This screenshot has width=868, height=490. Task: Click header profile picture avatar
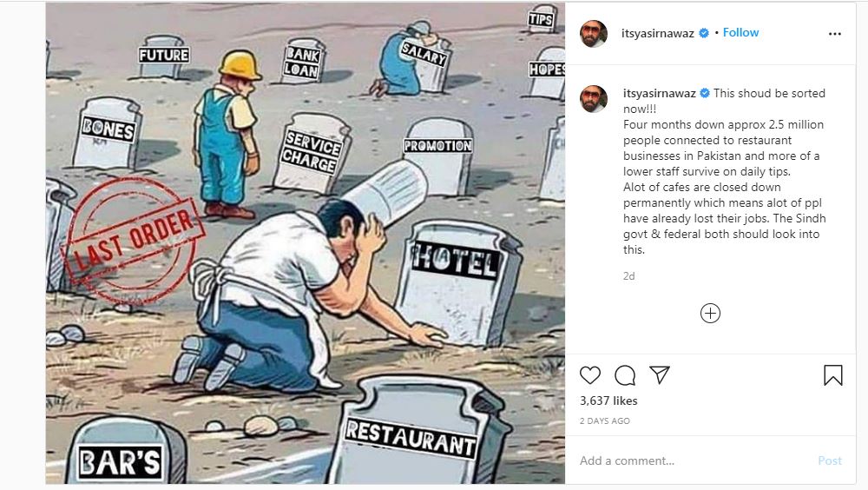(x=594, y=33)
